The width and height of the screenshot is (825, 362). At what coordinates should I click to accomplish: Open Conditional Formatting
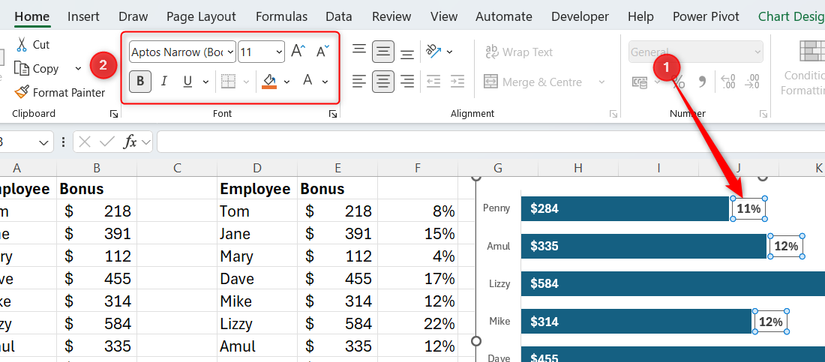click(803, 67)
